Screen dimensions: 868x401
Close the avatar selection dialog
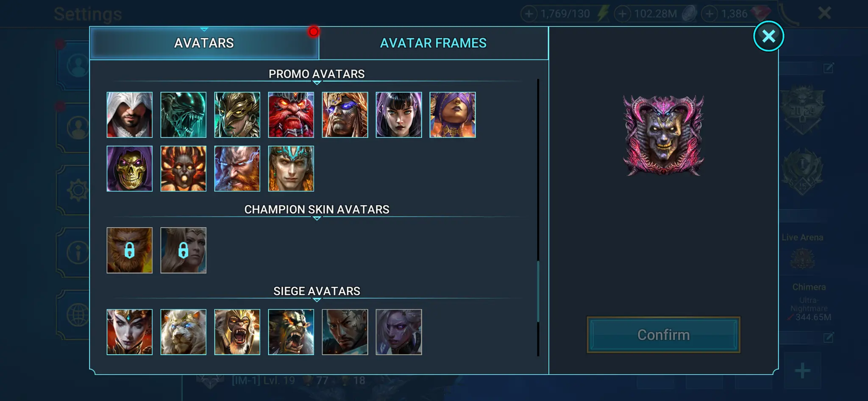(768, 36)
